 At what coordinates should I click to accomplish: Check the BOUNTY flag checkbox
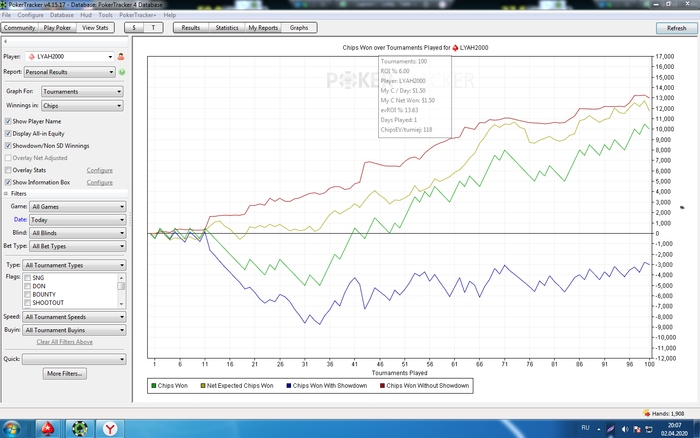click(28, 295)
